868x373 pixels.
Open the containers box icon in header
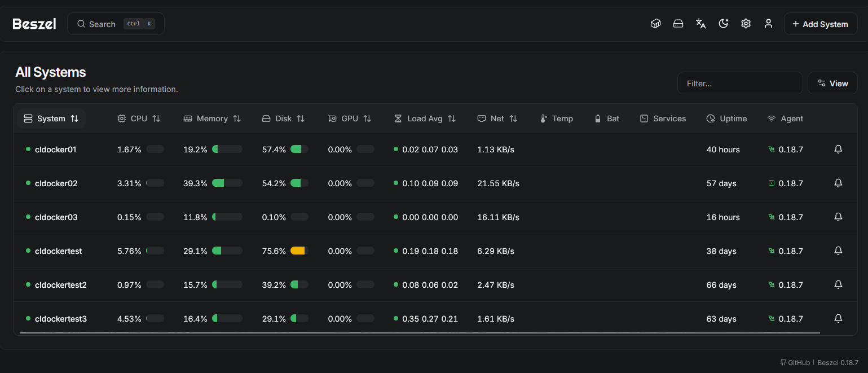(655, 24)
